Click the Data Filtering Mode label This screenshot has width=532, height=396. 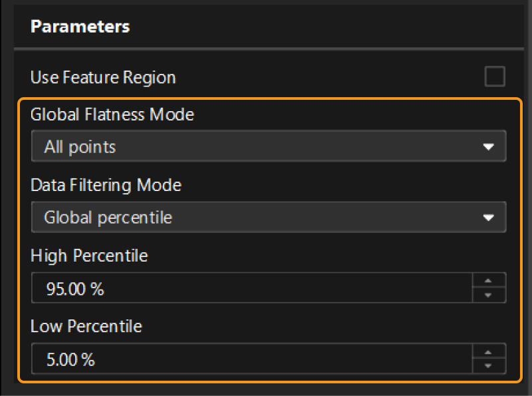point(106,185)
